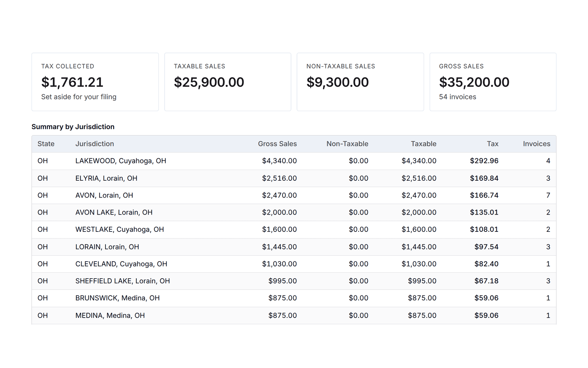Viewport: 588px width, 368px height.
Task: Click the '54 invoices' text
Action: pos(458,97)
